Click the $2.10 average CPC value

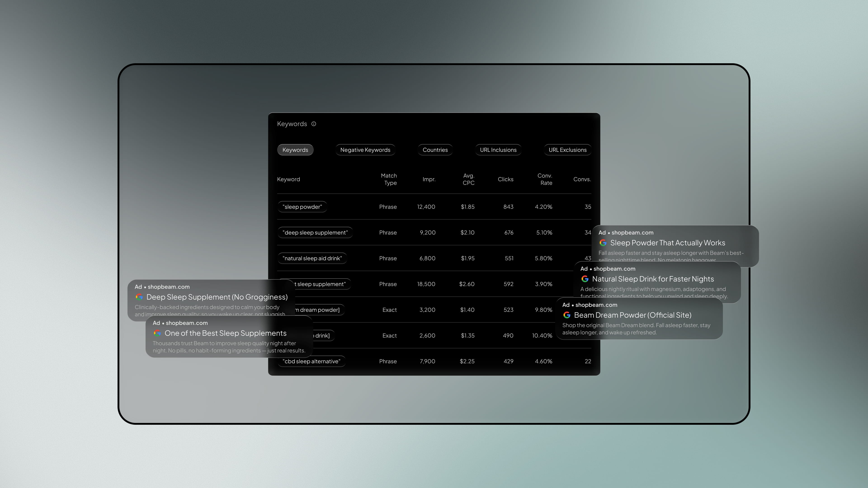click(467, 233)
